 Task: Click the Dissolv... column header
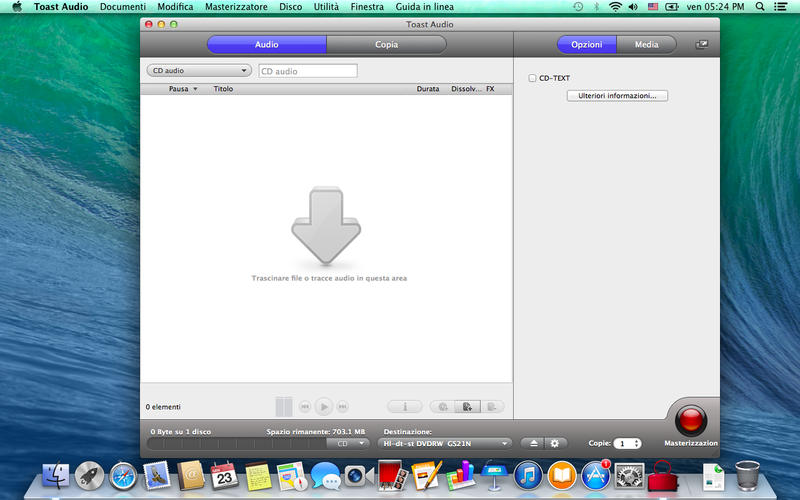pos(466,89)
